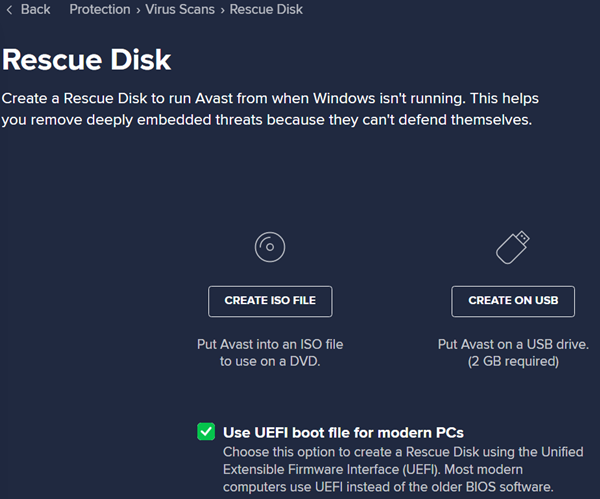
Task: Open the Virus Scans breadcrumb
Action: tap(178, 10)
